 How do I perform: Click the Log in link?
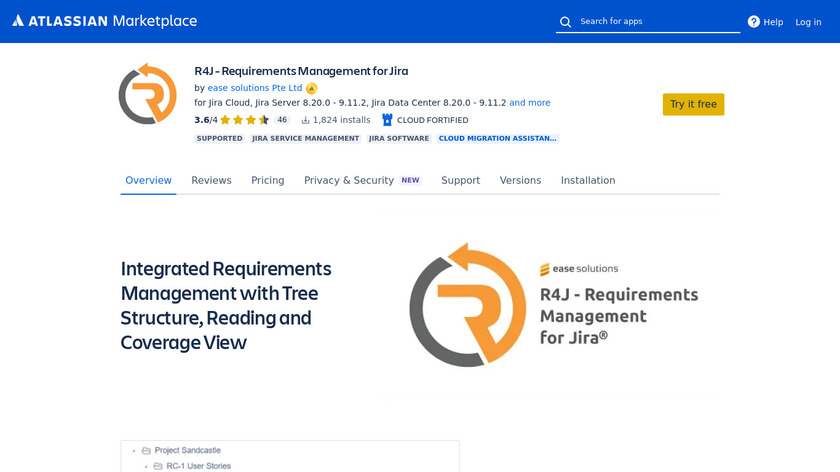808,22
